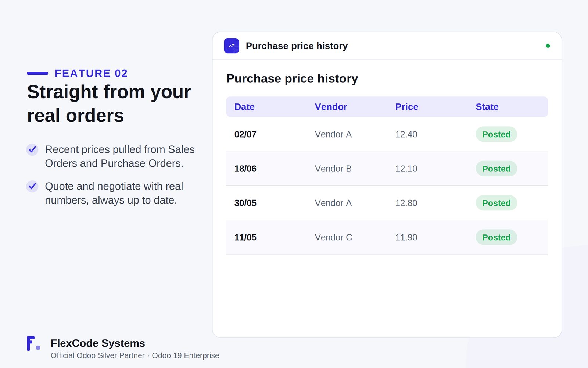Select the 18/06 date cell
The image size is (588, 368).
pos(245,169)
